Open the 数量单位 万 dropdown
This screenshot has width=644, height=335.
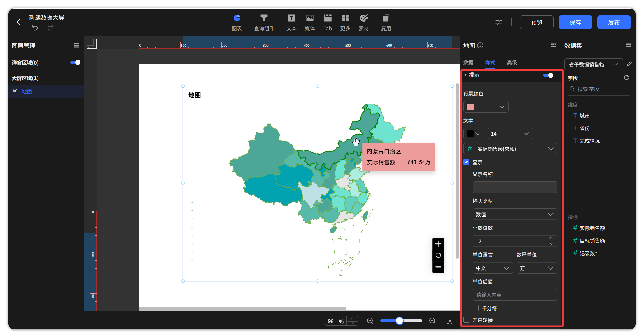[x=537, y=268]
